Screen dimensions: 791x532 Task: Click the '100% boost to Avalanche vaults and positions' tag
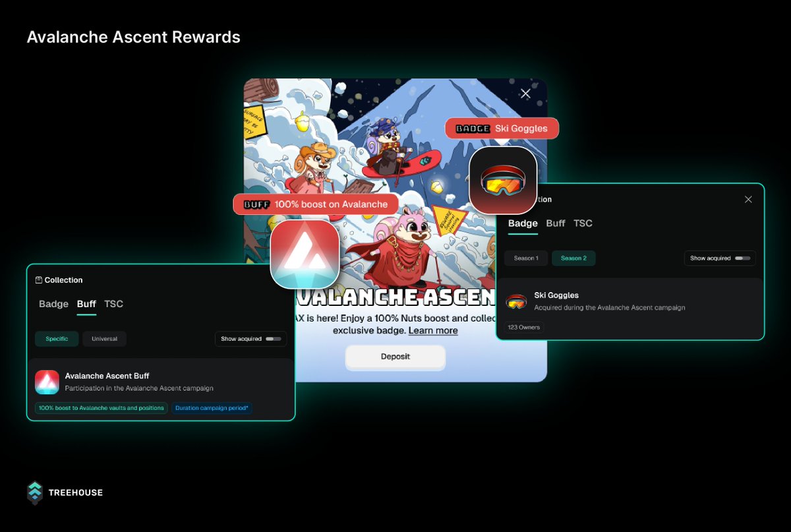pos(102,408)
